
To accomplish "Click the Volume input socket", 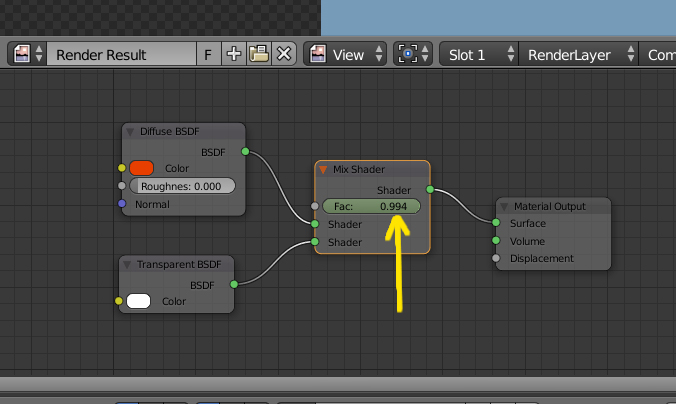I will pyautogui.click(x=496, y=240).
